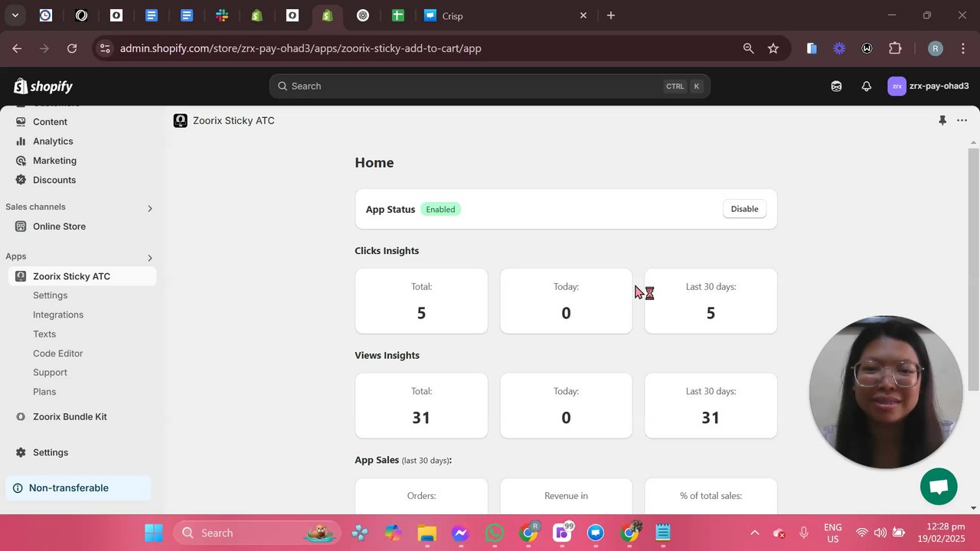Open Shopify notifications bell

[866, 86]
